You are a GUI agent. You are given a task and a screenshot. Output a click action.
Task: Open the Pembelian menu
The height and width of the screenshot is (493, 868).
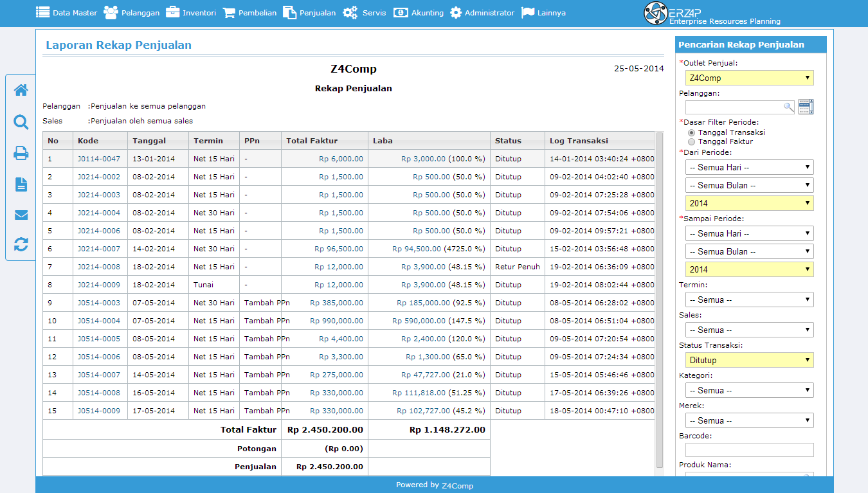(x=249, y=12)
